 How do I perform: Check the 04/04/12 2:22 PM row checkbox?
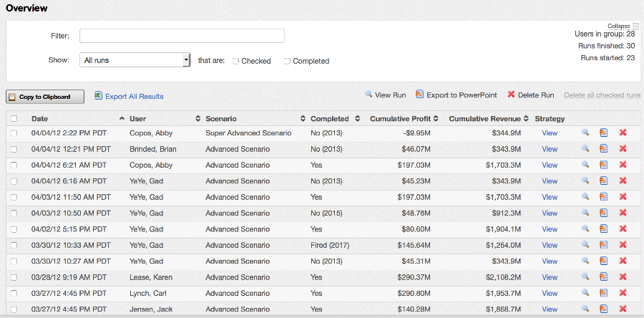tap(14, 132)
